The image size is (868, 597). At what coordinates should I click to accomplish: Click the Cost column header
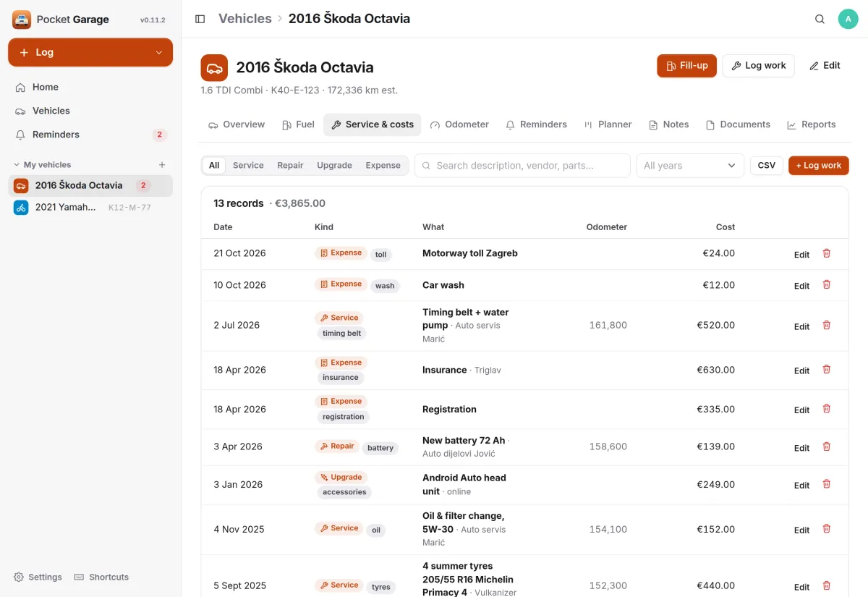coord(725,227)
